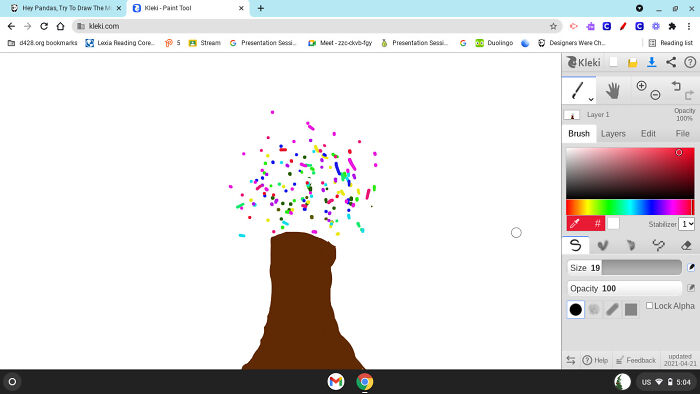This screenshot has height=394, width=700.
Task: Download the drawing with save icon
Action: click(x=652, y=62)
